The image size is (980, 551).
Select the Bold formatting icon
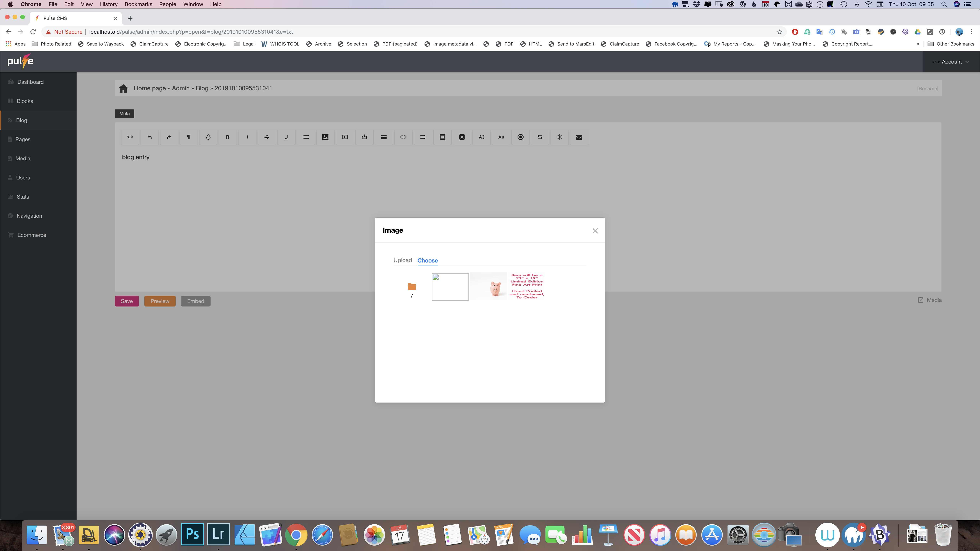coord(228,137)
